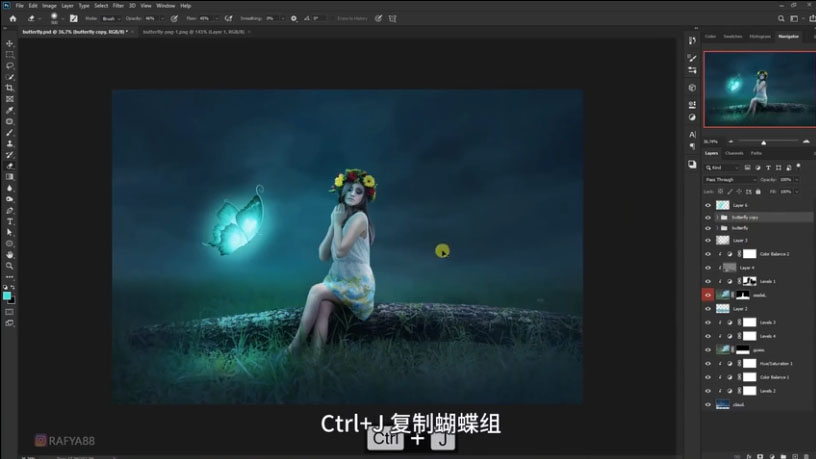The height and width of the screenshot is (459, 816).
Task: Hide Layer 3 using eye icon
Action: 708,240
